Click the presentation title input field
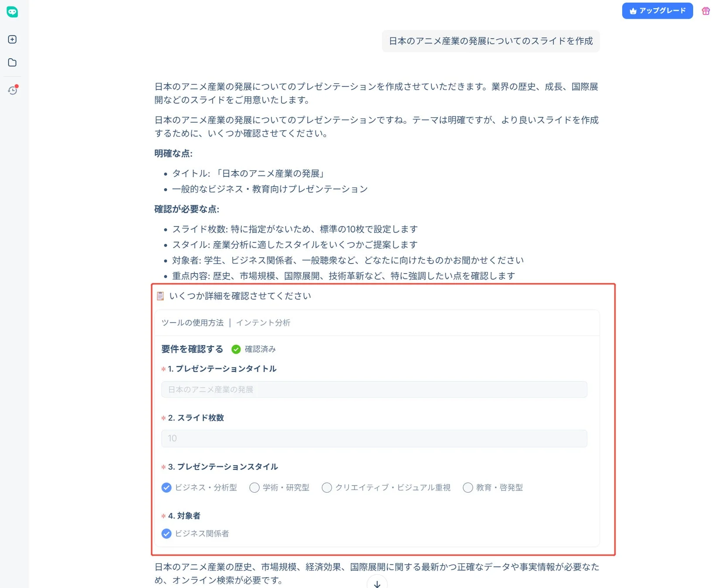Viewport: 718px width, 588px height. pos(374,389)
